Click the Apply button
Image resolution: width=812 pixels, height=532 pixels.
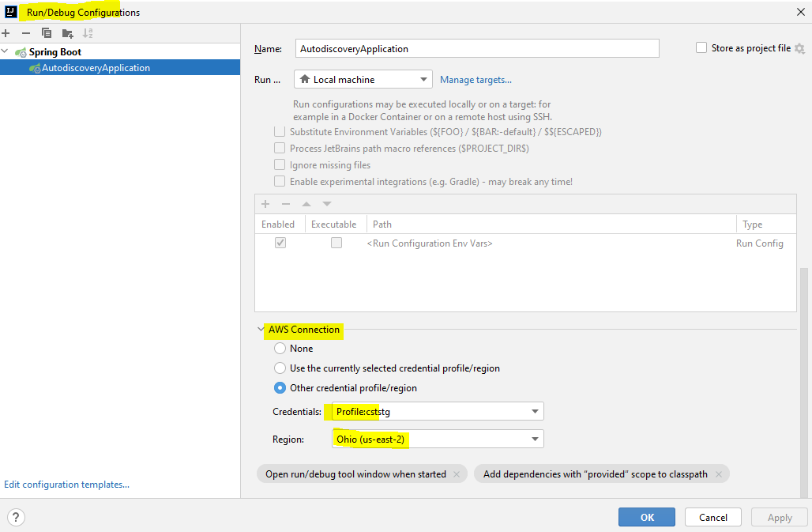(x=780, y=517)
